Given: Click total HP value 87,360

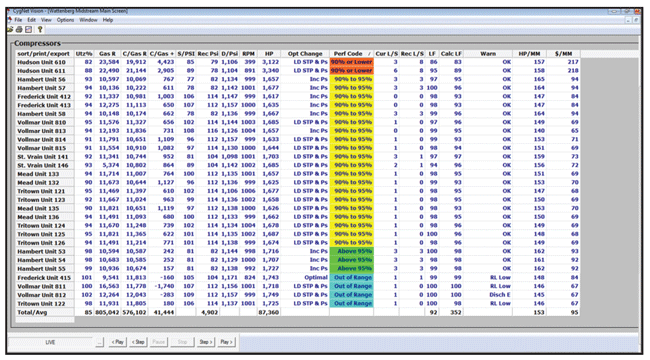Looking at the screenshot, I should pyautogui.click(x=269, y=312).
